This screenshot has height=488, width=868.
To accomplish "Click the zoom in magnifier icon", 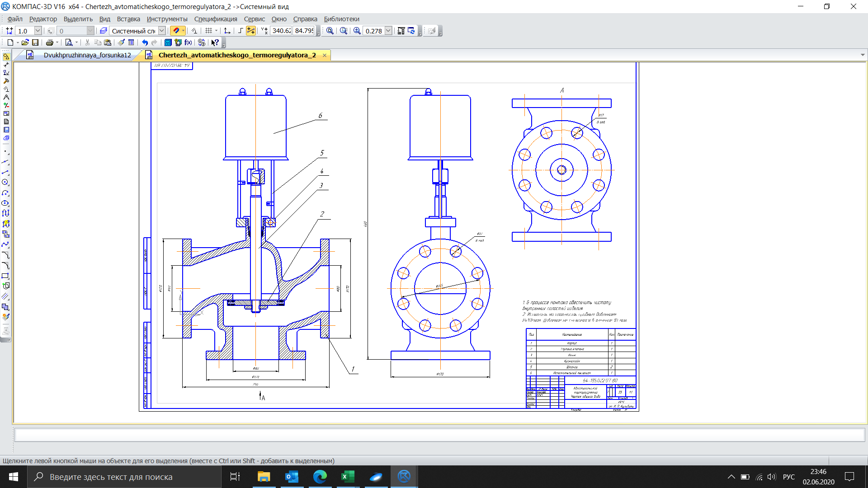I will coord(357,31).
